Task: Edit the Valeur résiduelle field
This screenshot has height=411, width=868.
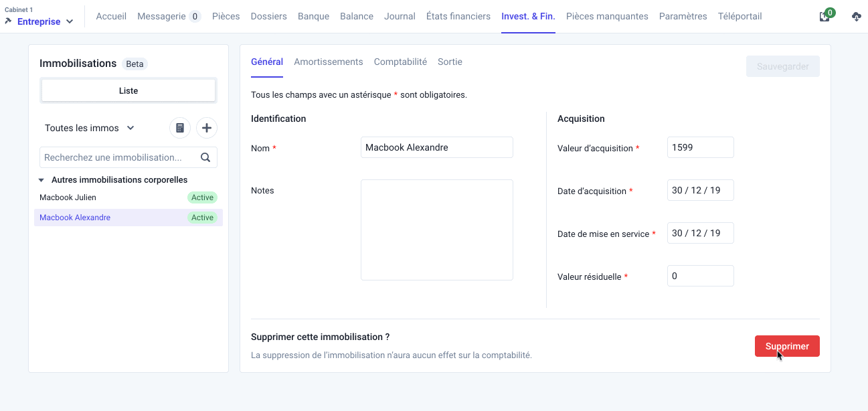Action: pyautogui.click(x=701, y=276)
